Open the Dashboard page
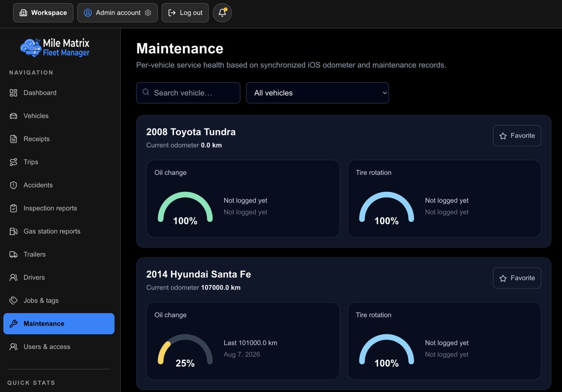This screenshot has height=392, width=562. click(x=59, y=93)
